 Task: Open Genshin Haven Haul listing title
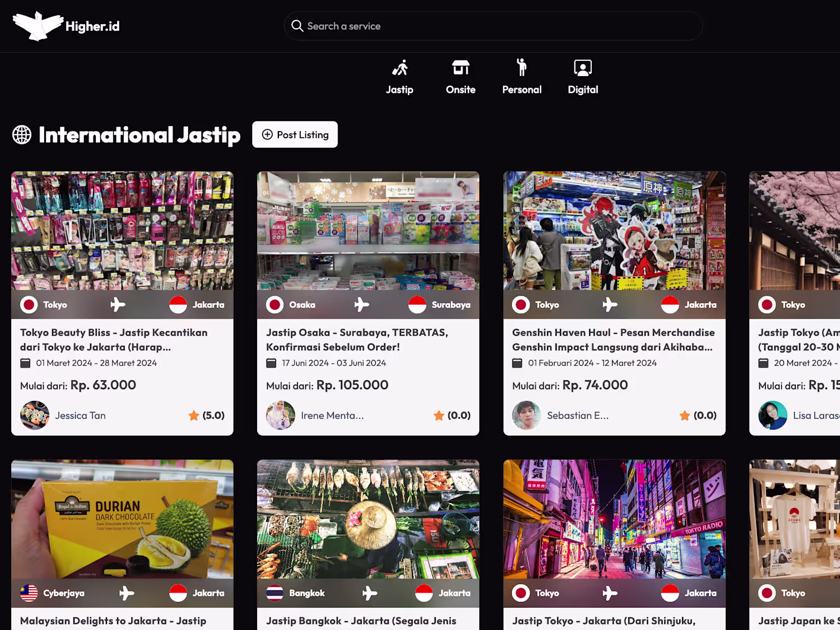point(614,340)
